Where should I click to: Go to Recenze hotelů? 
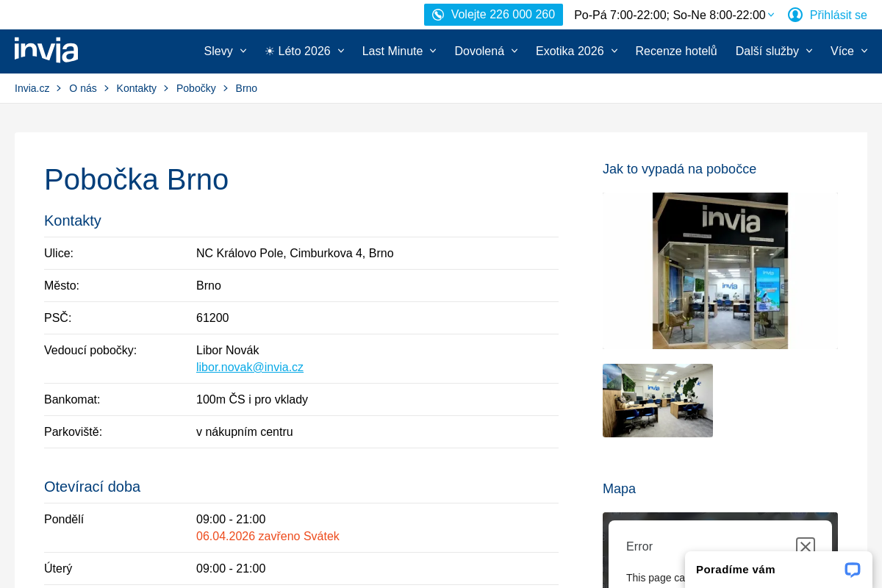(x=676, y=51)
